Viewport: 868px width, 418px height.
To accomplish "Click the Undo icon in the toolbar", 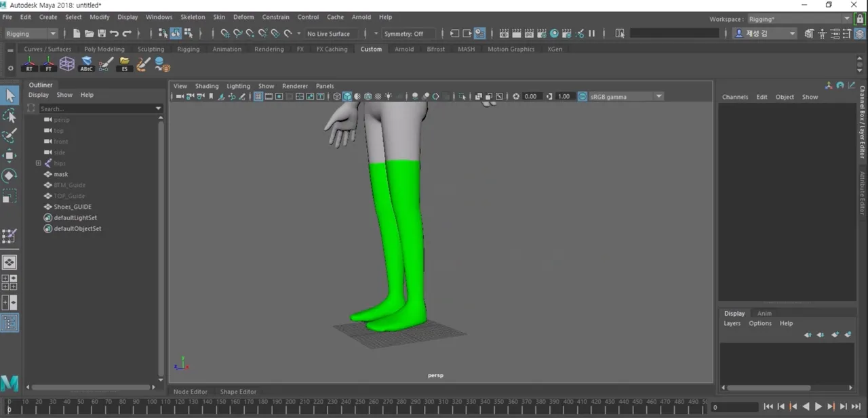I will tap(114, 34).
